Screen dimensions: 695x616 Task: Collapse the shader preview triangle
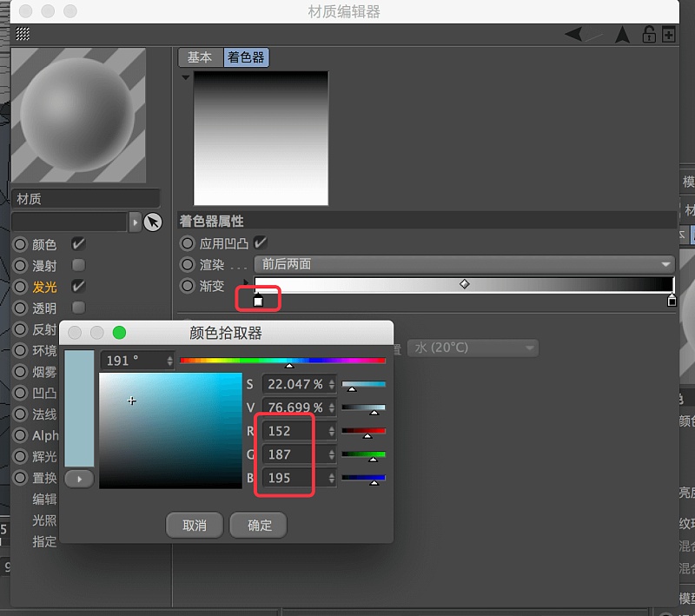[x=186, y=77]
